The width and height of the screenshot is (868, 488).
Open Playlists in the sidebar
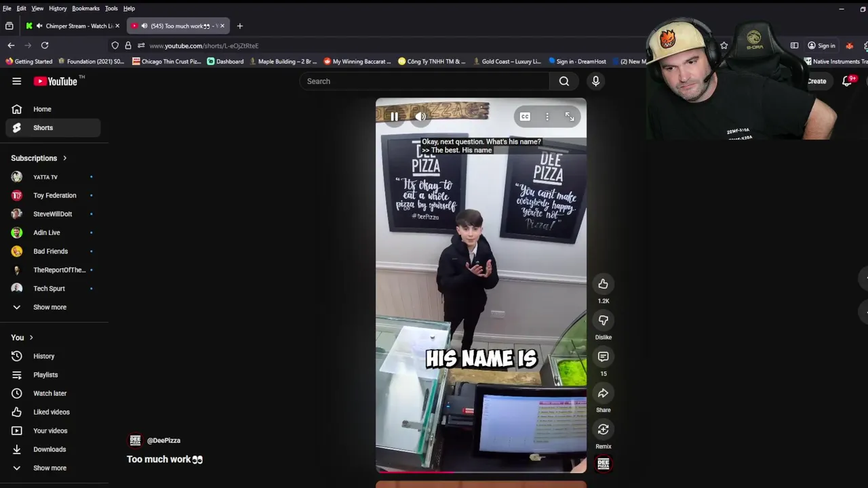(x=53, y=375)
